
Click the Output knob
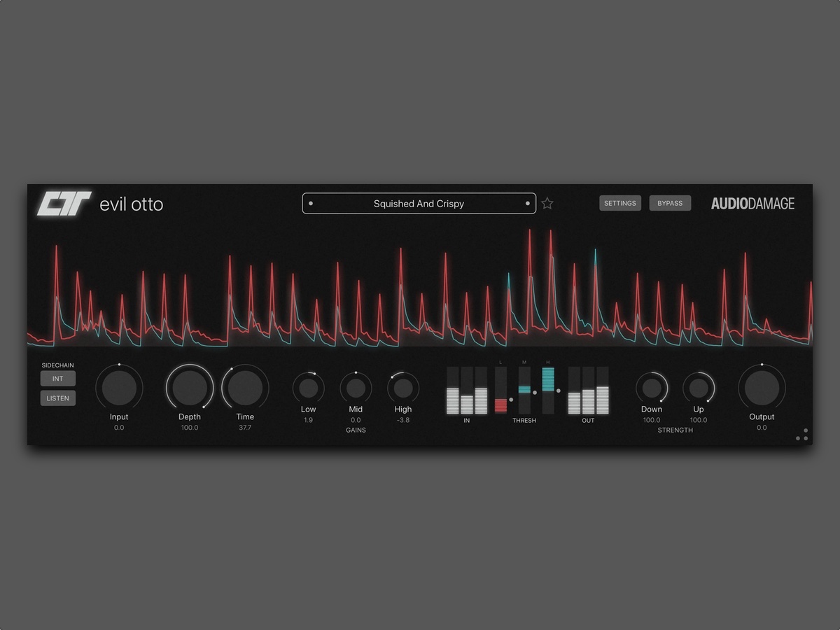[762, 388]
